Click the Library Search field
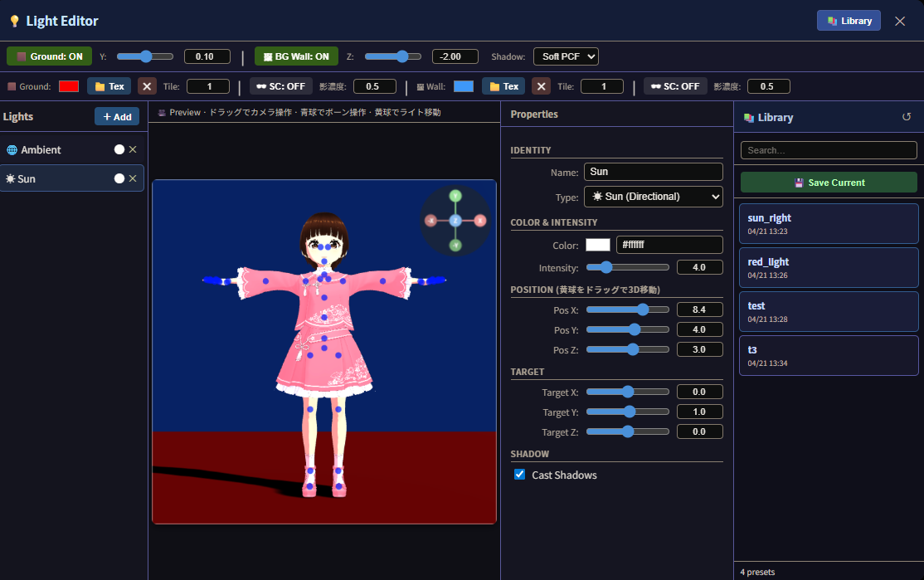This screenshot has width=924, height=580. point(829,150)
